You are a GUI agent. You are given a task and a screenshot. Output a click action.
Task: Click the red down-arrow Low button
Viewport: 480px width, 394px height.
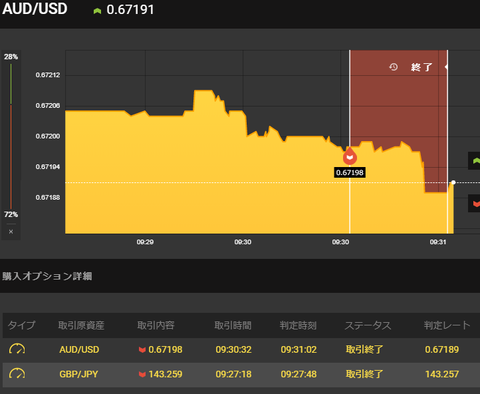pos(475,203)
